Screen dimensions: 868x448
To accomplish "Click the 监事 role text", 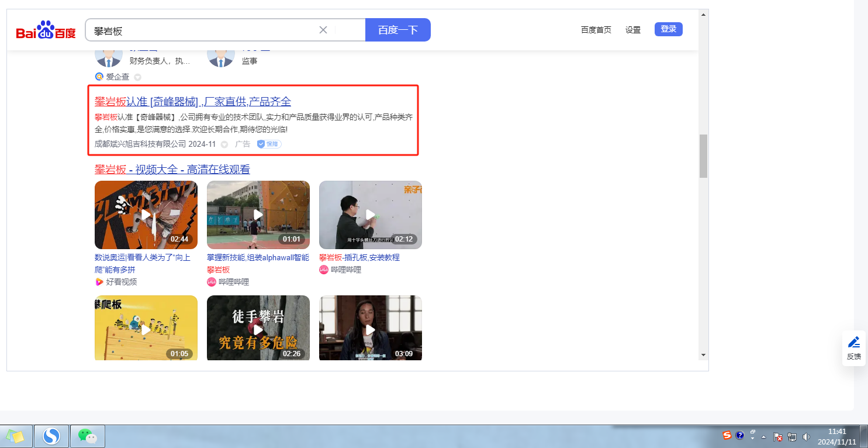I will point(250,61).
